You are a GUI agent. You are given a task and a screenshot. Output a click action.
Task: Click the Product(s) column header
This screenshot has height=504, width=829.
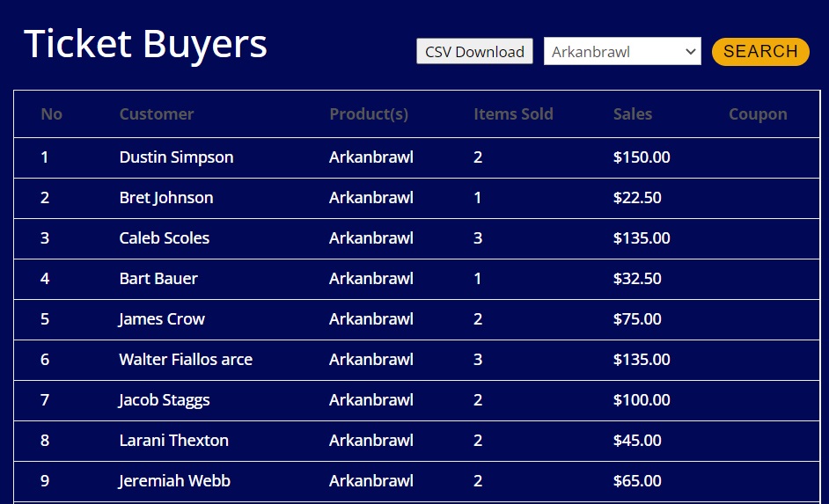click(x=369, y=114)
